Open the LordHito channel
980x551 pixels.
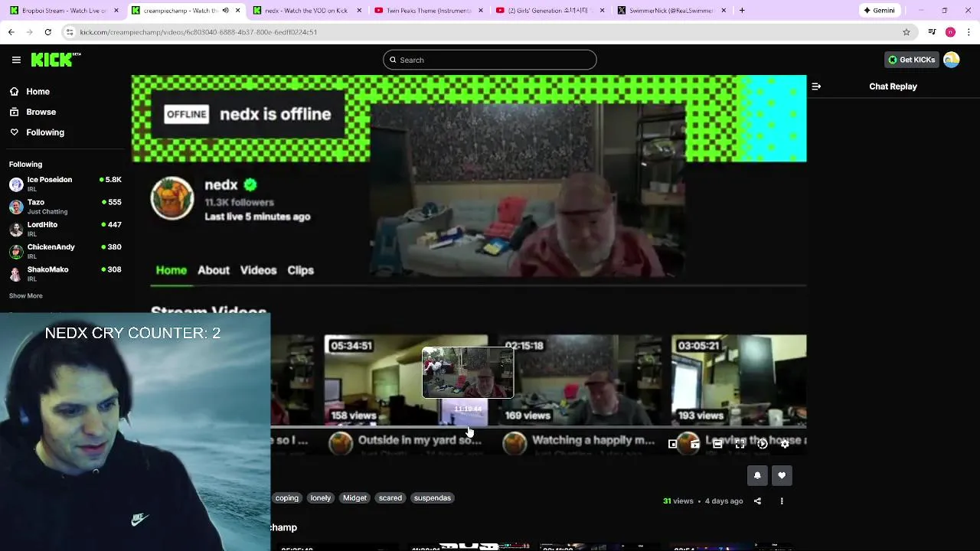pos(65,229)
